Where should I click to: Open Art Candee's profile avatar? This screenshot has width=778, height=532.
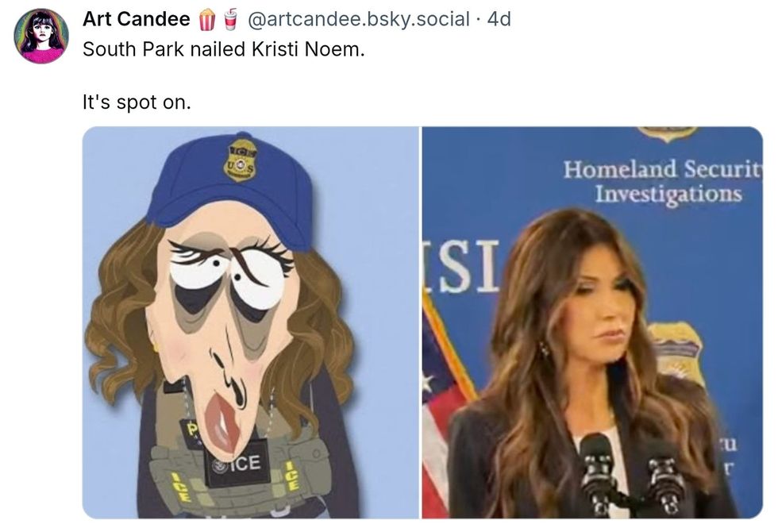(41, 36)
